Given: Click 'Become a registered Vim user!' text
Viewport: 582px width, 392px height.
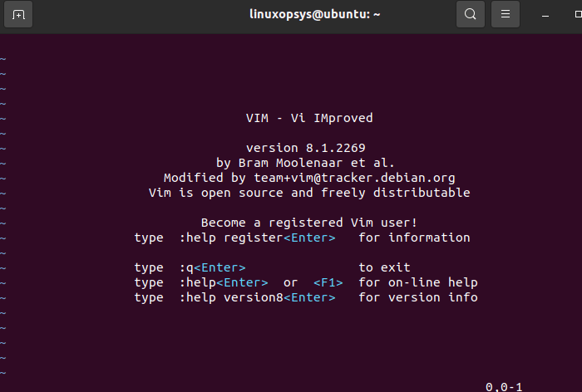Looking at the screenshot, I should click(309, 223).
